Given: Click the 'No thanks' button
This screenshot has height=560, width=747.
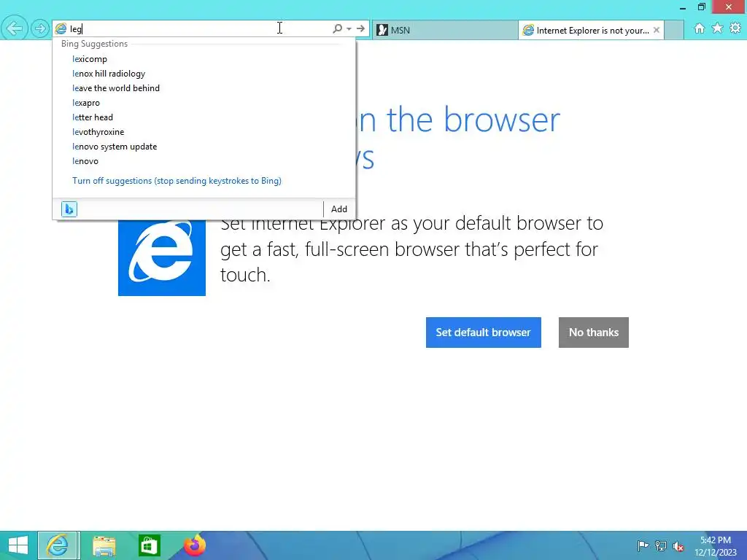Looking at the screenshot, I should [x=594, y=332].
